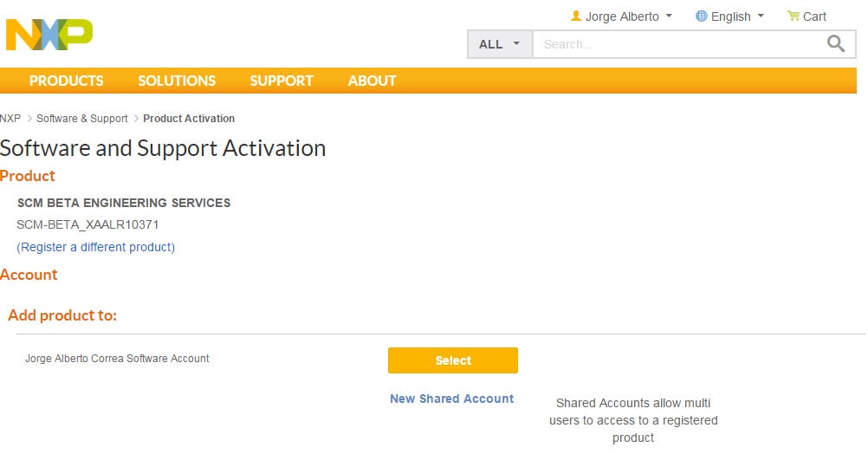Click Software & Support breadcrumb link

point(82,119)
